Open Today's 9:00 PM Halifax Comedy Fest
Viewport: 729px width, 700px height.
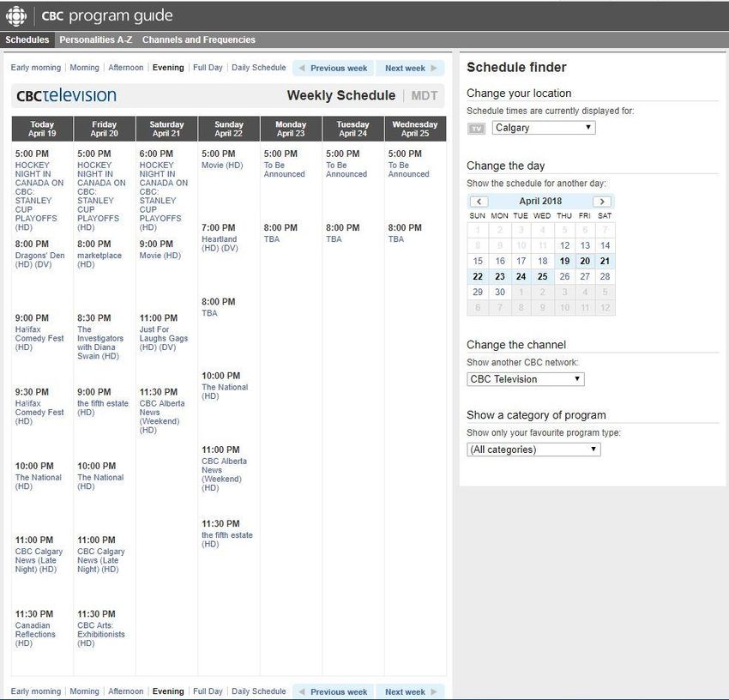coord(39,338)
